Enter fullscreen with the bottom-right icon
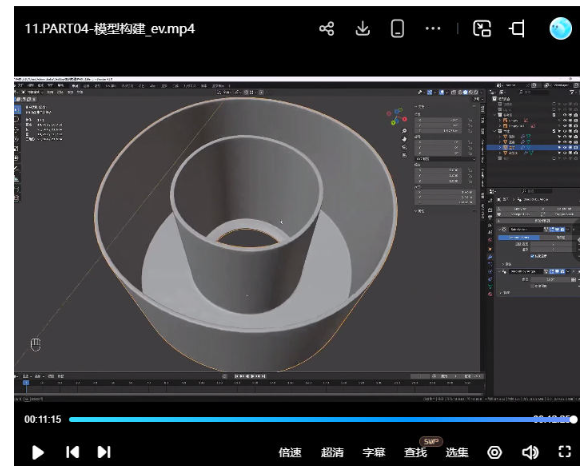This screenshot has width=584, height=475. 565,452
